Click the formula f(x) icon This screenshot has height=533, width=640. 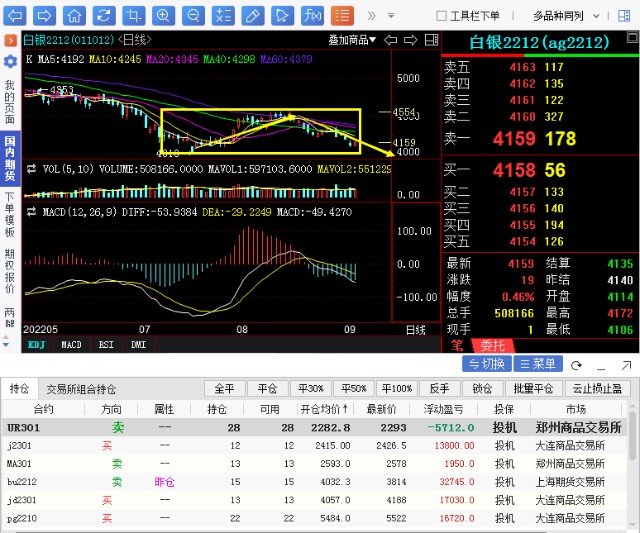tap(313, 16)
